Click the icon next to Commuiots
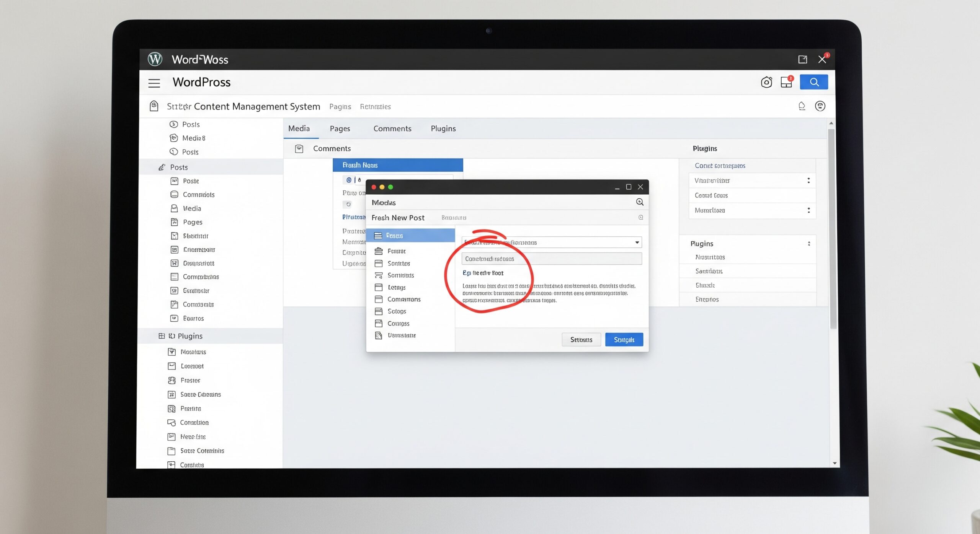 coord(174,194)
